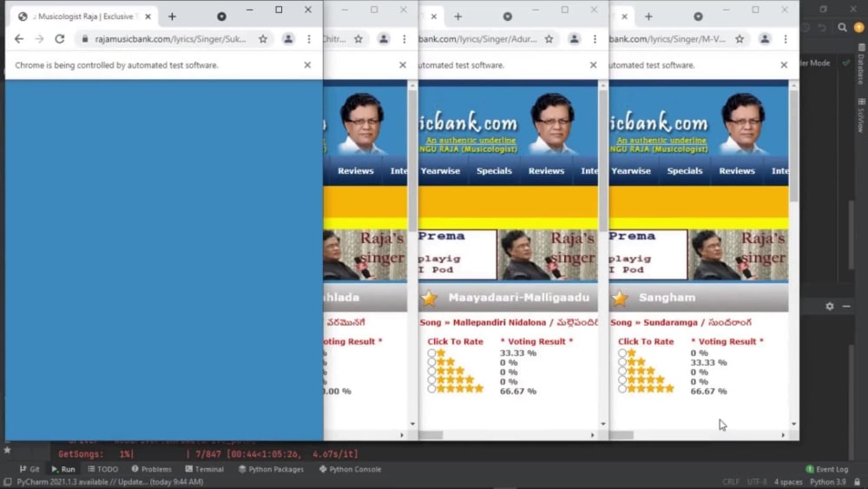Open the 4 spaces indent selector
This screenshot has height=489, width=868.
[788, 482]
